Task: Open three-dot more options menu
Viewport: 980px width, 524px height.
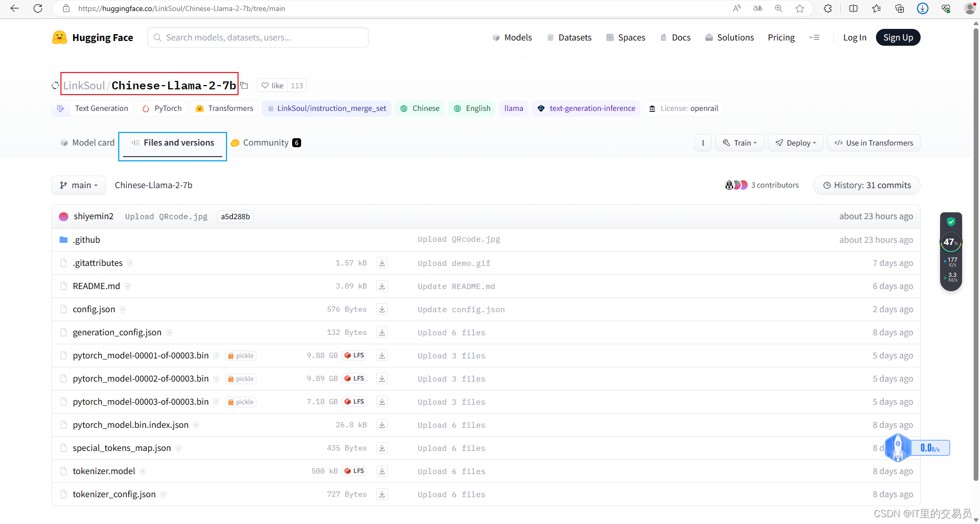Action: 703,143
